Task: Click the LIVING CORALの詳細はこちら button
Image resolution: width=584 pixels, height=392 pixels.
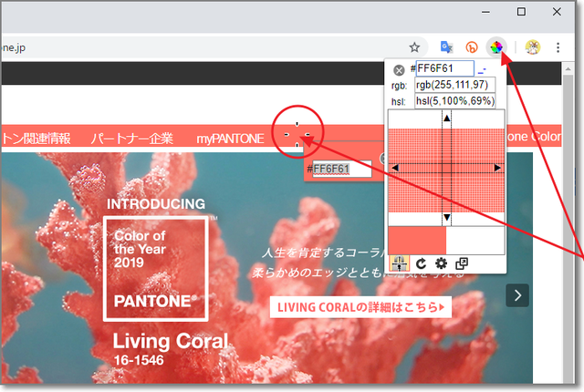Action: point(361,307)
